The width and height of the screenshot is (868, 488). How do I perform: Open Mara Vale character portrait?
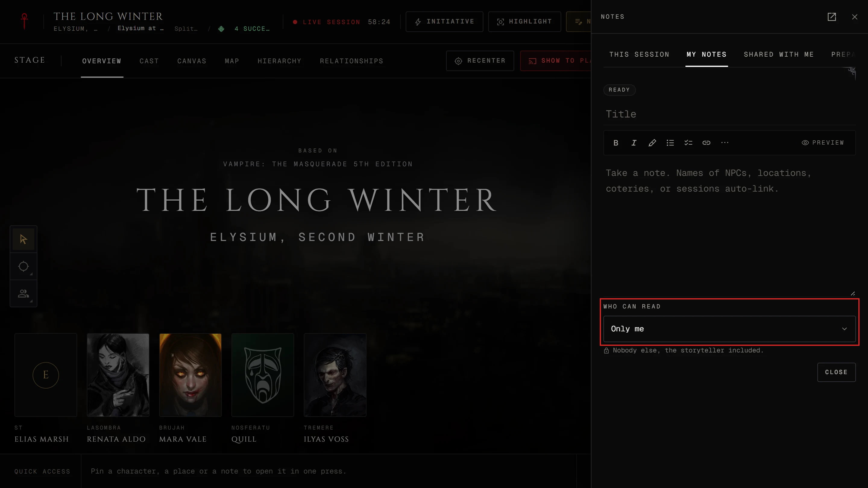[x=190, y=375]
